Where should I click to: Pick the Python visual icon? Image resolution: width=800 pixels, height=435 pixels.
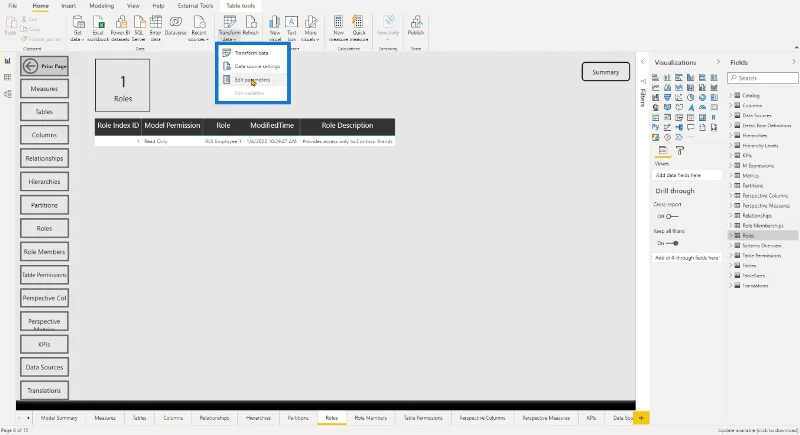point(655,127)
